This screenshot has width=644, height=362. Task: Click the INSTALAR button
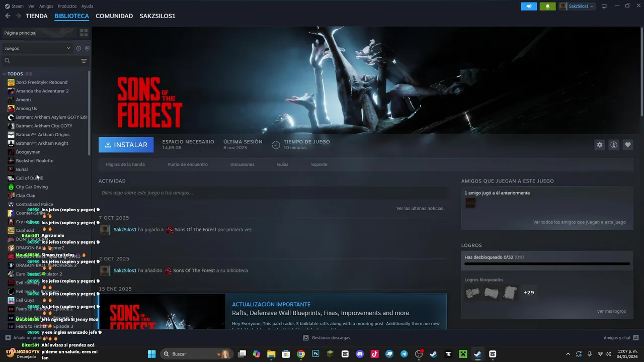coord(126,145)
